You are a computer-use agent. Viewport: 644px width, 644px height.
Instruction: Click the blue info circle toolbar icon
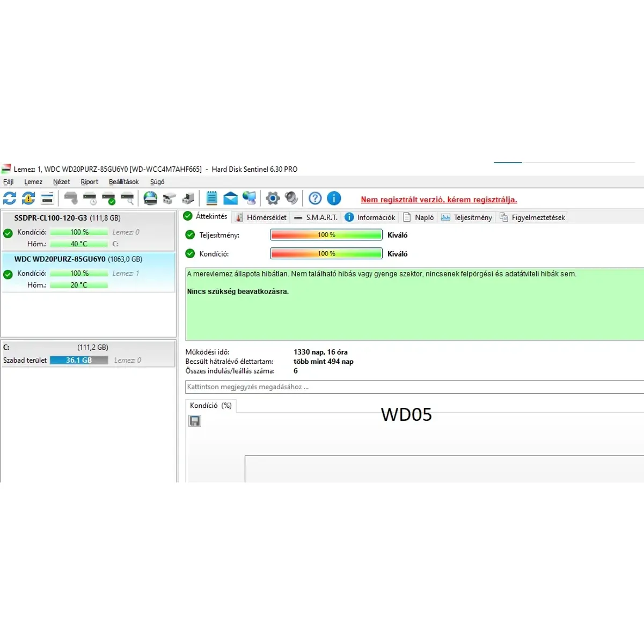tap(334, 199)
